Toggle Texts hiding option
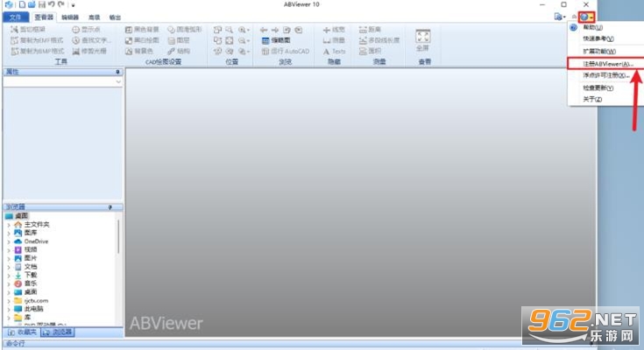644x350 pixels. pyautogui.click(x=334, y=51)
